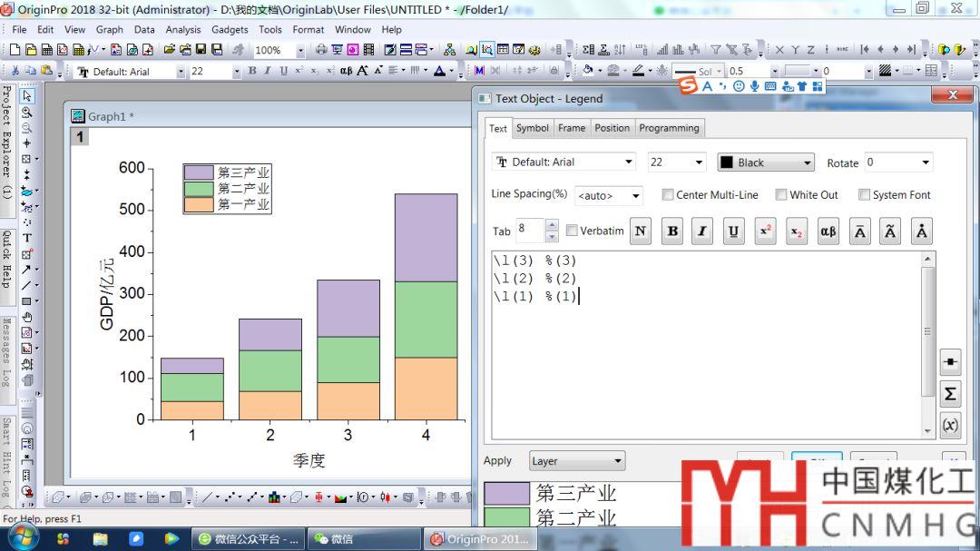Switch to the Symbol tab
The height and width of the screenshot is (551, 980).
533,128
